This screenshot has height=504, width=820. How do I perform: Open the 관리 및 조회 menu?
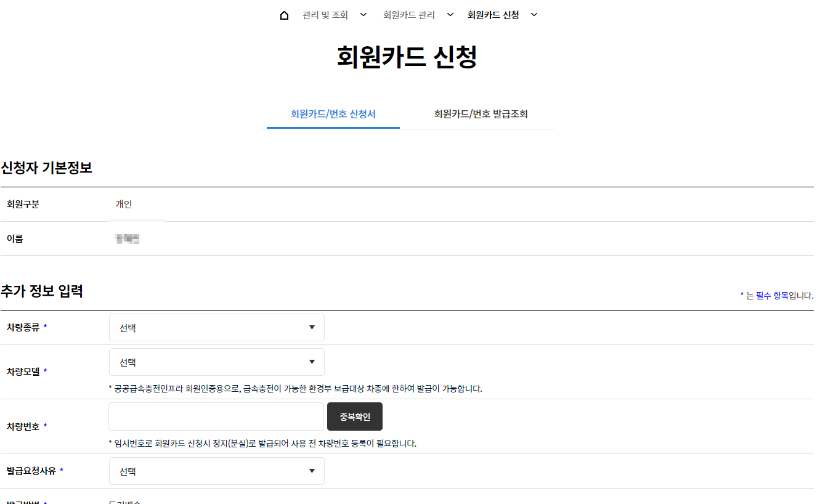point(325,14)
